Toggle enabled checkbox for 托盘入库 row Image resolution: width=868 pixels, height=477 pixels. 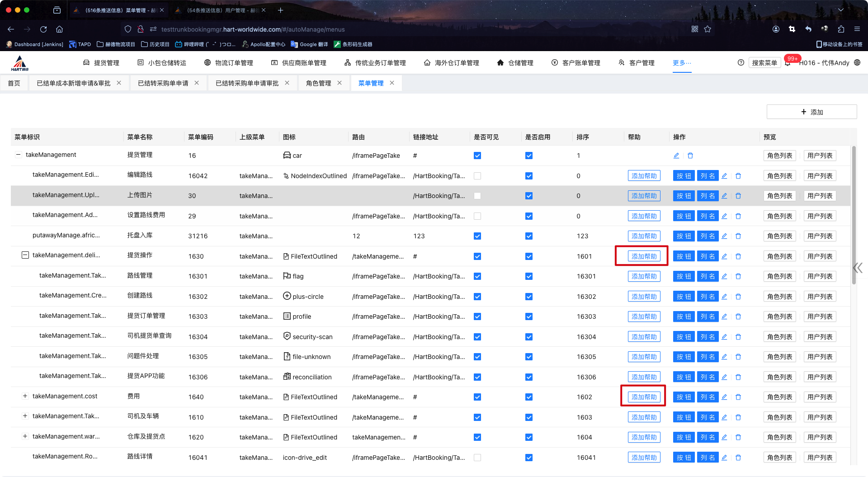click(529, 236)
